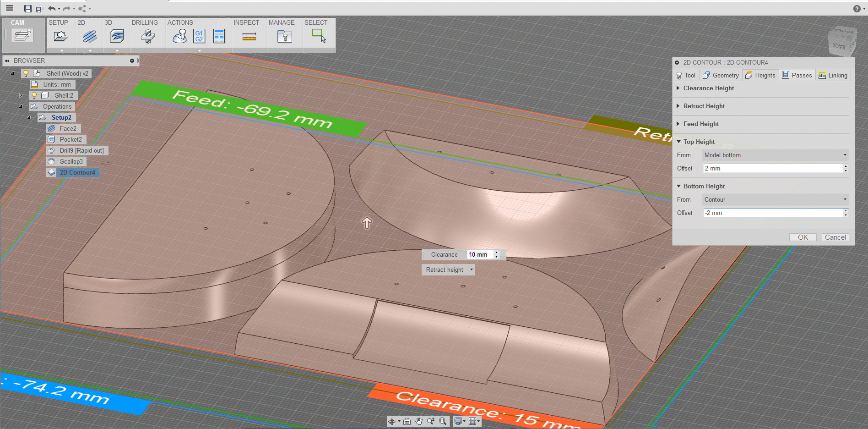
Task: Click the Clearance 10 mm stepper arrows
Action: coord(497,255)
